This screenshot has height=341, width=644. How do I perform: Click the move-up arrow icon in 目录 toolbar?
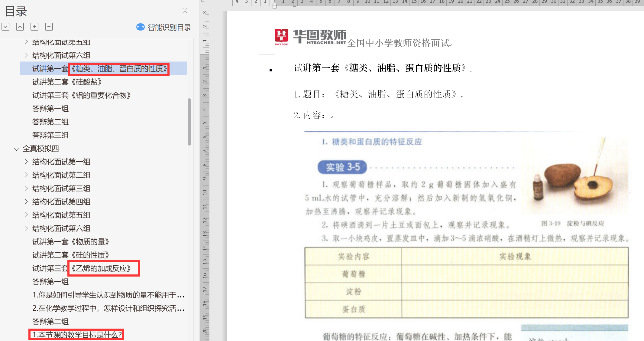(x=20, y=27)
